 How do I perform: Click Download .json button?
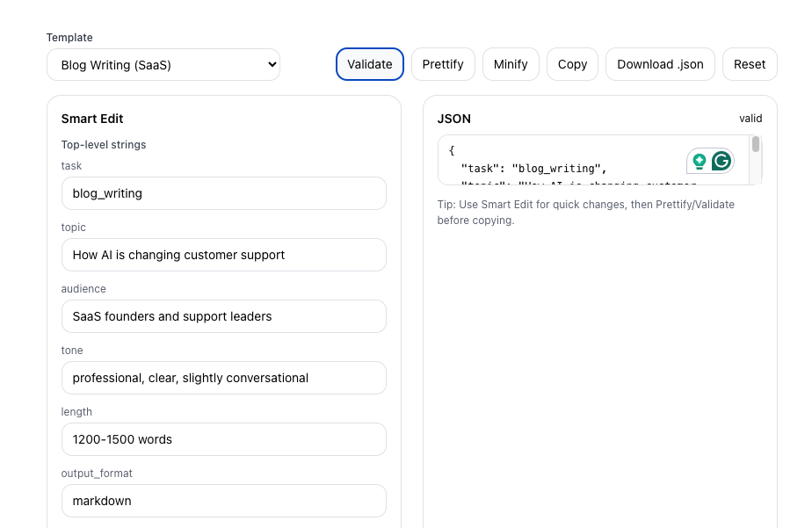tap(660, 64)
